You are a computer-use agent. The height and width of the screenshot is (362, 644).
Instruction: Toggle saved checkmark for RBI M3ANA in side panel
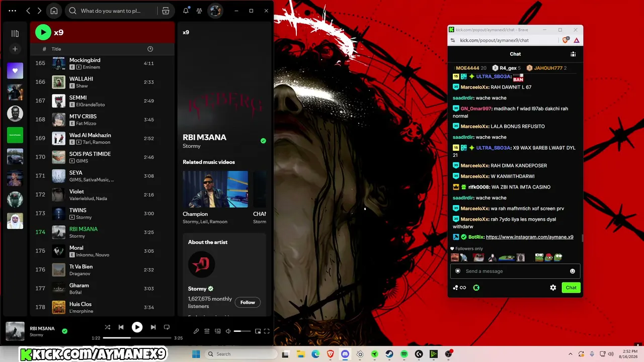pos(263,141)
